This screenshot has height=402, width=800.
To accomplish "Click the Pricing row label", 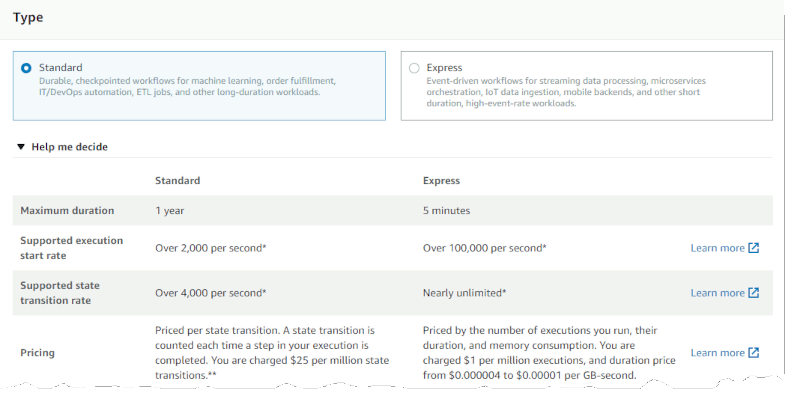I will click(x=37, y=353).
